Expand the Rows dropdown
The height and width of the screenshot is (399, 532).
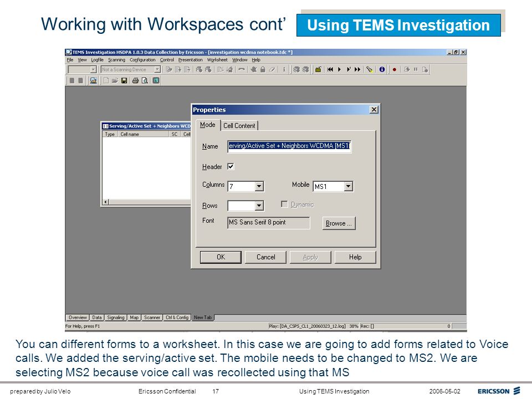[x=259, y=206]
